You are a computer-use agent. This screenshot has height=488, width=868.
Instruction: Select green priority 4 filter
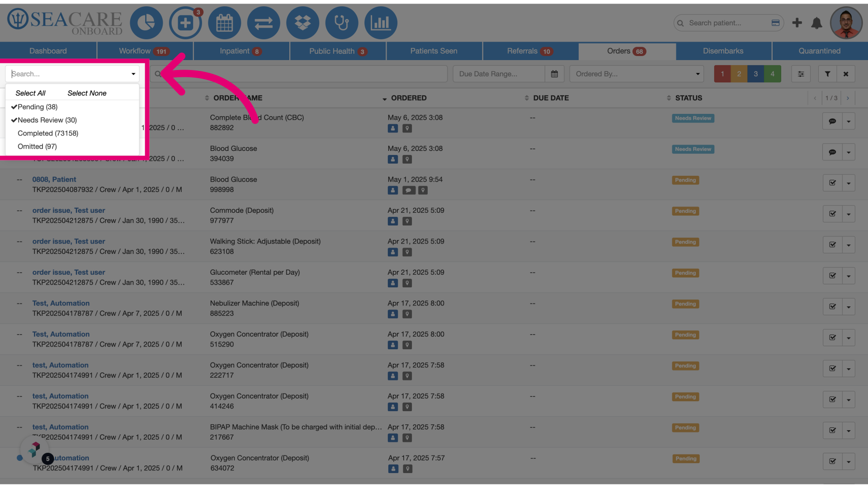click(773, 74)
